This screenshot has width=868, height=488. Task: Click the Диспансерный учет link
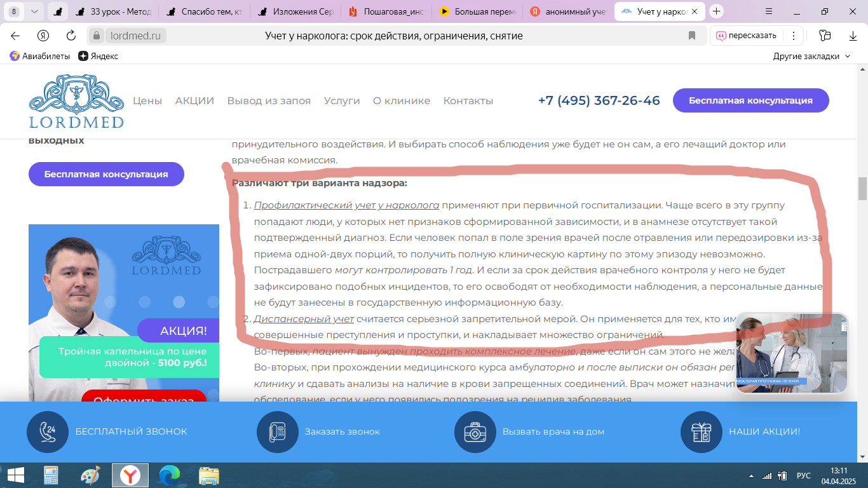[304, 319]
